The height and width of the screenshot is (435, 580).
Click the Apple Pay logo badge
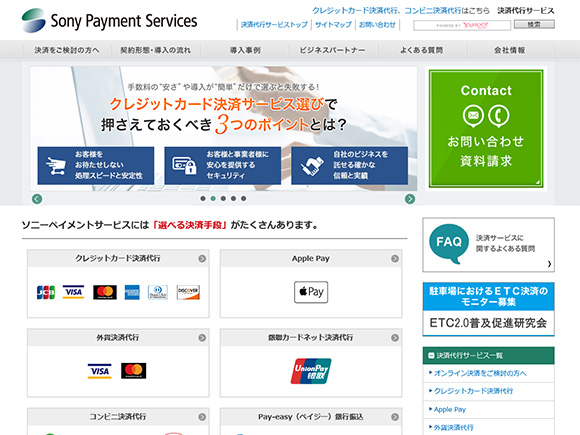[311, 292]
